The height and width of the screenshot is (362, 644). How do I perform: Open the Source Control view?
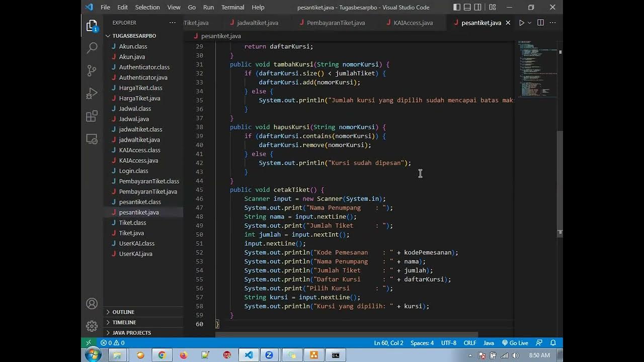pyautogui.click(x=92, y=70)
